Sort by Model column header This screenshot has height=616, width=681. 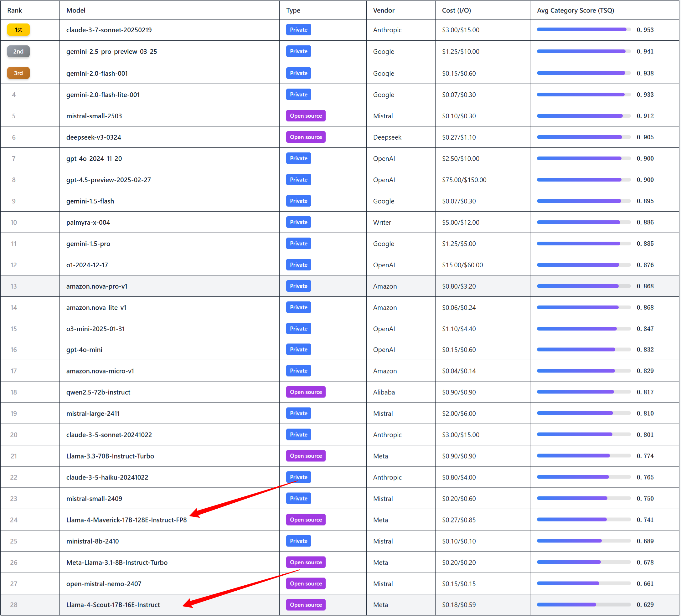[x=76, y=10]
